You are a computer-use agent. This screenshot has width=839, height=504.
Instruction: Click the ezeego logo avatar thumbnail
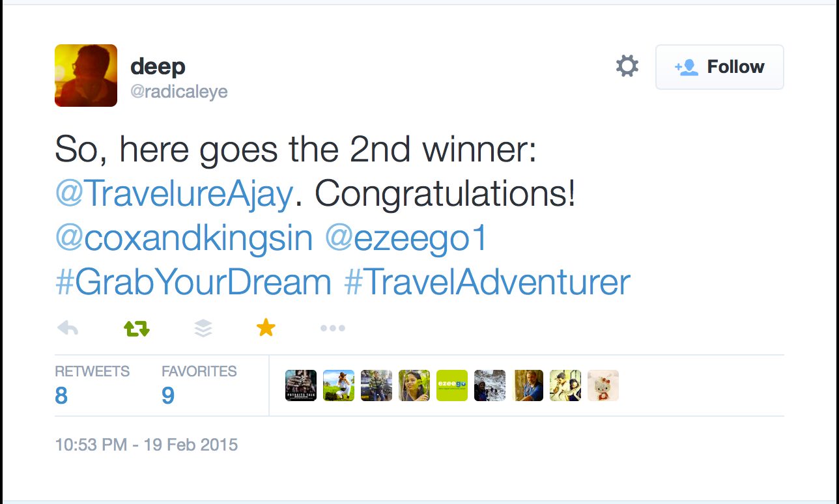pyautogui.click(x=451, y=385)
